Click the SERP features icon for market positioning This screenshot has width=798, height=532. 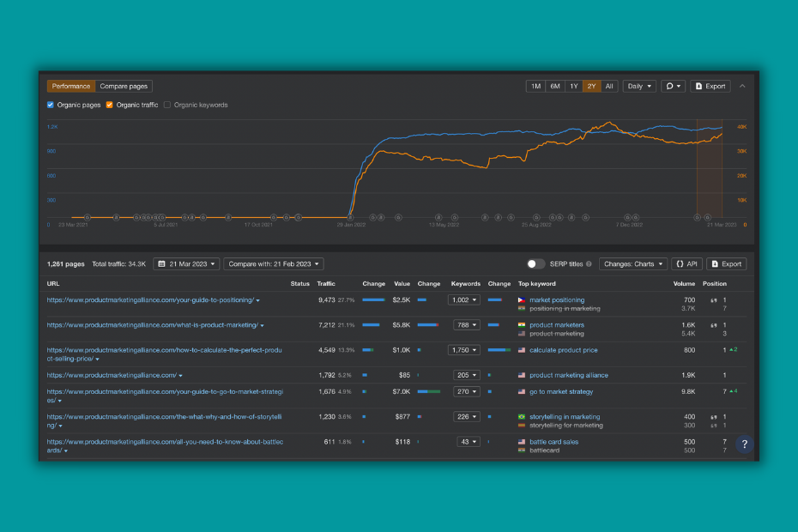(714, 300)
